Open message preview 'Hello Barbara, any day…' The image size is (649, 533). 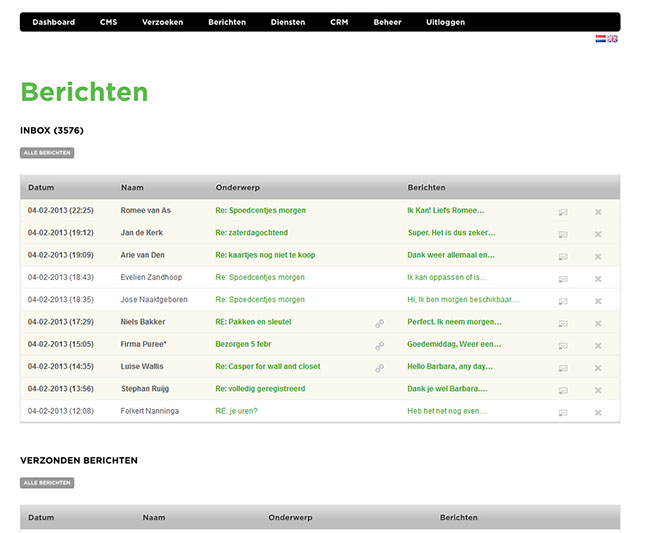450,366
